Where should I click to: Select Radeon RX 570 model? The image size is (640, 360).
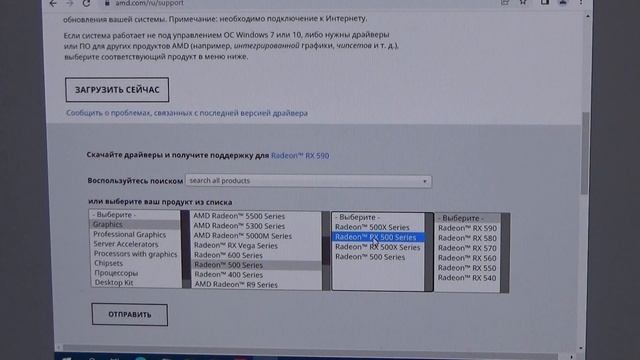(x=468, y=248)
